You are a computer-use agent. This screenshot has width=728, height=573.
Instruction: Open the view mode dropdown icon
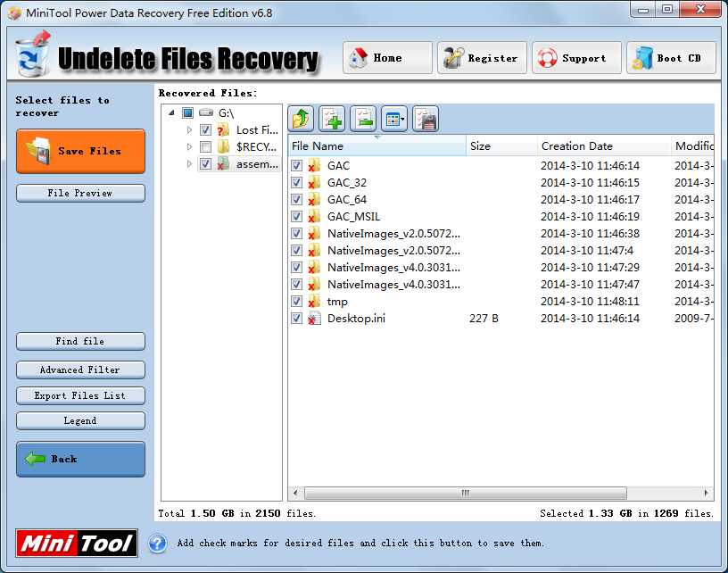tap(394, 119)
